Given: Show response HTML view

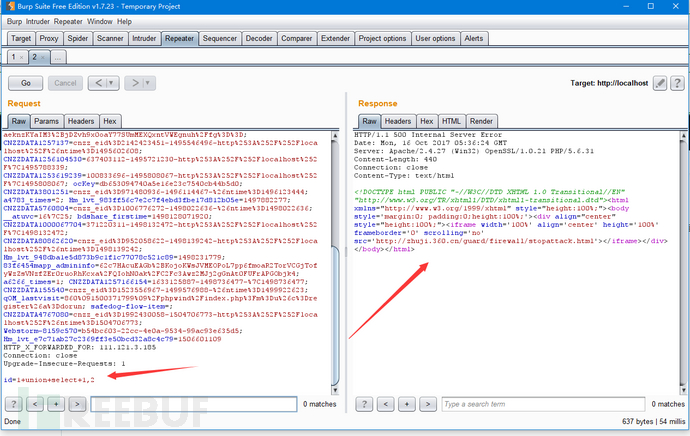Looking at the screenshot, I should click(451, 121).
